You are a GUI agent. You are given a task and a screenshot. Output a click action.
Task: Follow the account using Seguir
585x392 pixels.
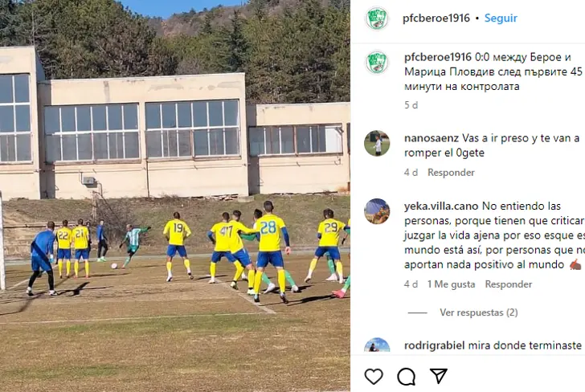coord(501,18)
